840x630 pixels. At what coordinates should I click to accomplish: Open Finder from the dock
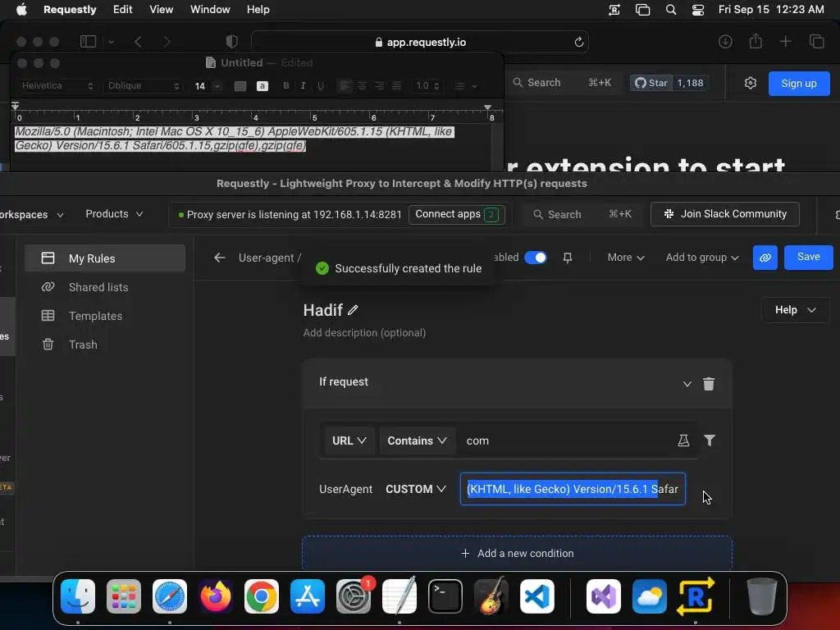point(78,596)
